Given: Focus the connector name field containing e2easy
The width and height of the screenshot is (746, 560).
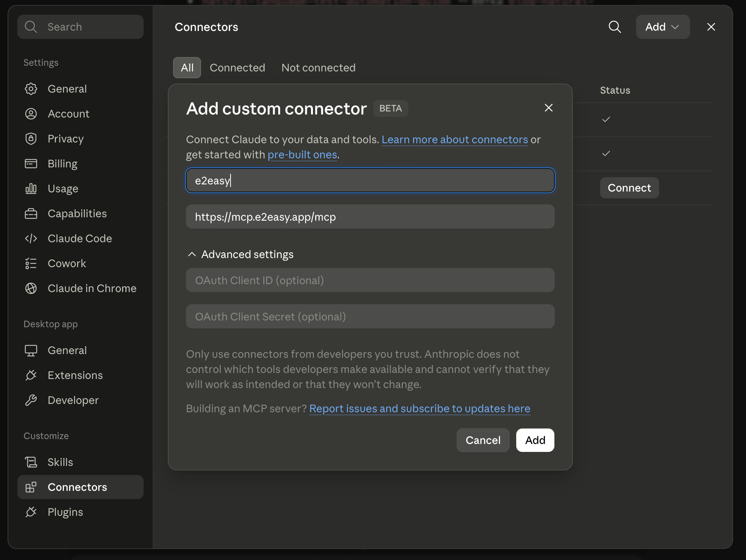Looking at the screenshot, I should [x=370, y=180].
